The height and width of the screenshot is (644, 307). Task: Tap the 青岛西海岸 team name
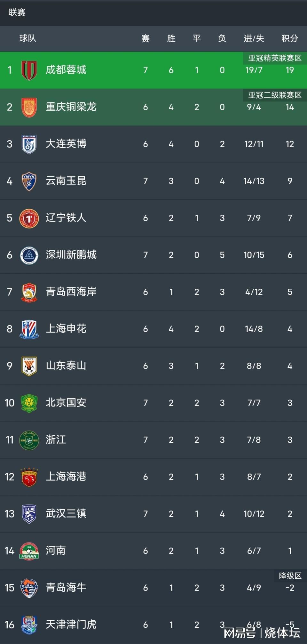(71, 292)
